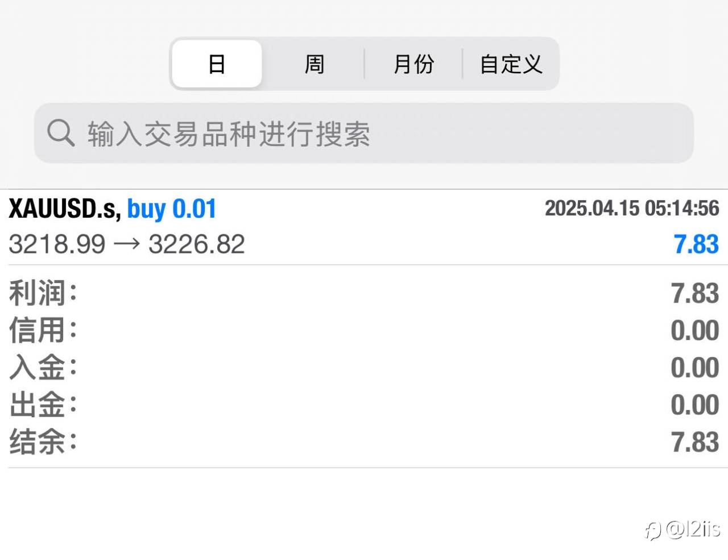Screen dimensions: 728x560
Task: Click the watermark logo icon
Action: click(x=652, y=530)
